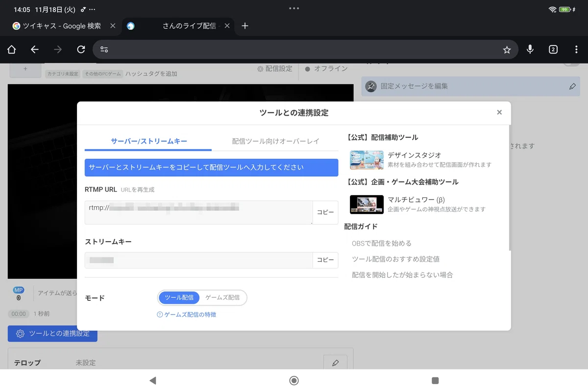Tap Android home navigation button
The width and height of the screenshot is (588, 392).
[294, 381]
